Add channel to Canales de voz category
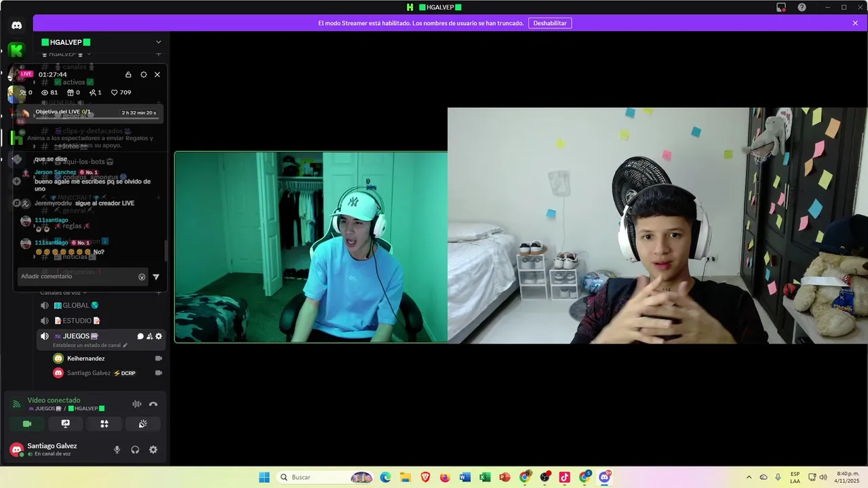 tap(159, 292)
